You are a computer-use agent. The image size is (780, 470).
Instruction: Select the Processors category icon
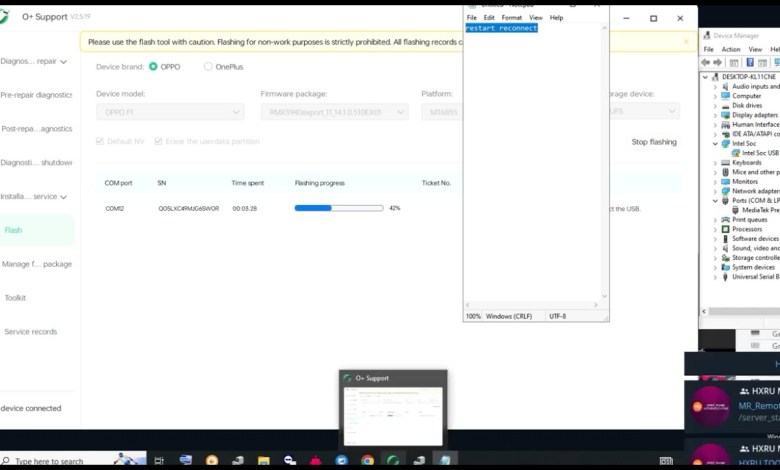click(x=725, y=229)
